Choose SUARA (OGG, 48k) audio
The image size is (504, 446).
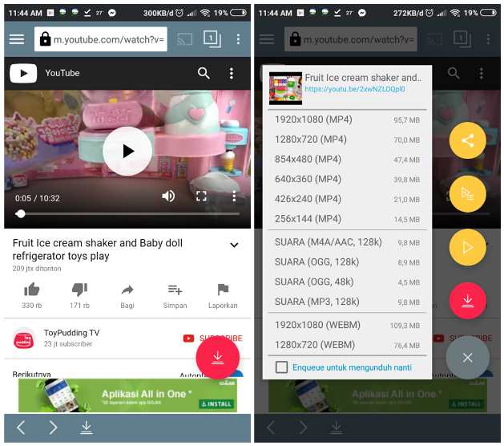pyautogui.click(x=347, y=282)
